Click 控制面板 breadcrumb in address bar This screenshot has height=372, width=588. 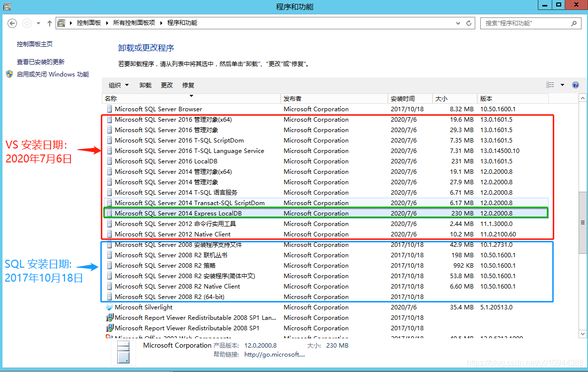click(89, 23)
